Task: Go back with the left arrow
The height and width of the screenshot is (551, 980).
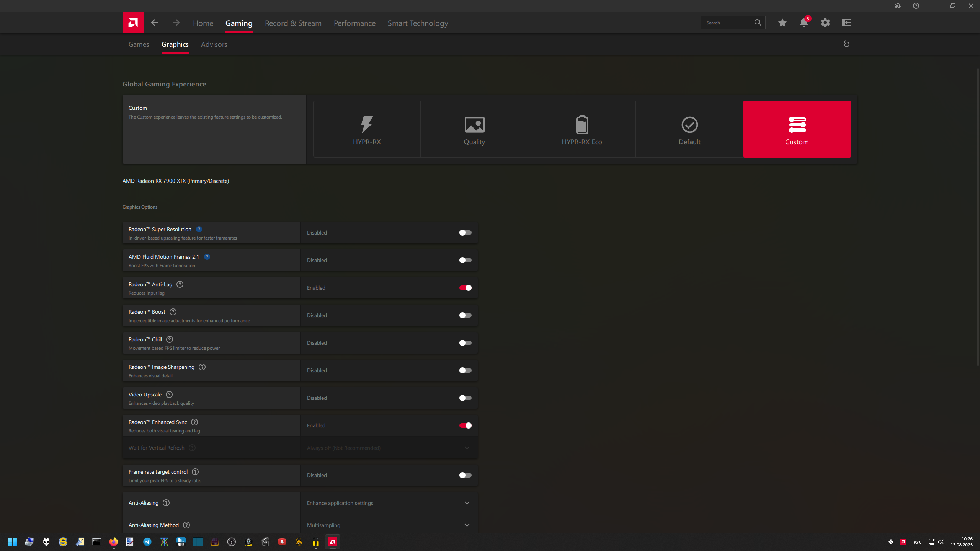Action: click(x=154, y=23)
